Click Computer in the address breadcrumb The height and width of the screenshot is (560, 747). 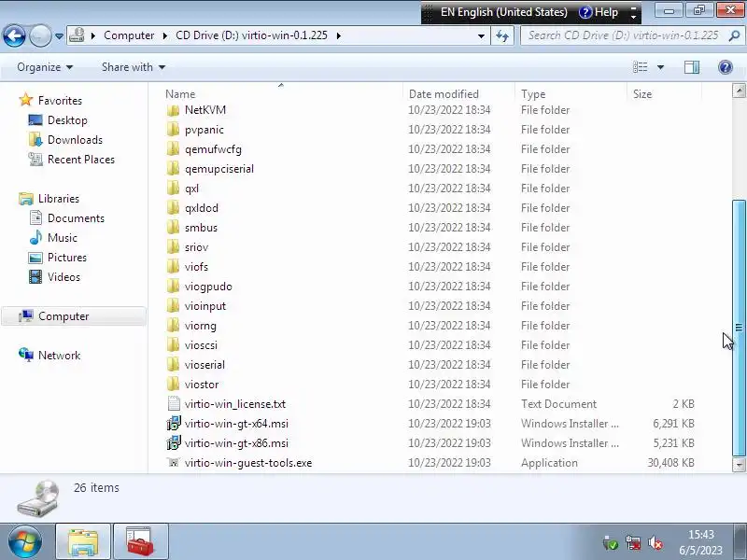coord(129,35)
